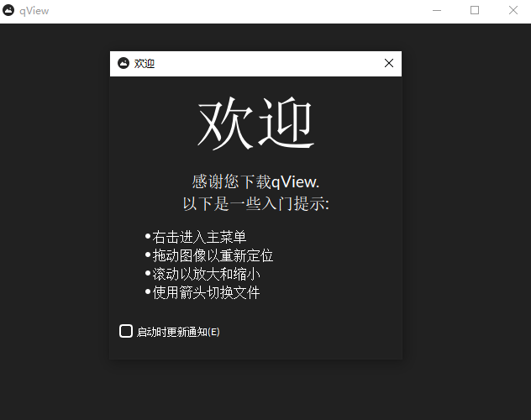Viewport: 531px width, 420px height.
Task: Click the 欢迎 title text in the dialog title bar
Action: (145, 64)
